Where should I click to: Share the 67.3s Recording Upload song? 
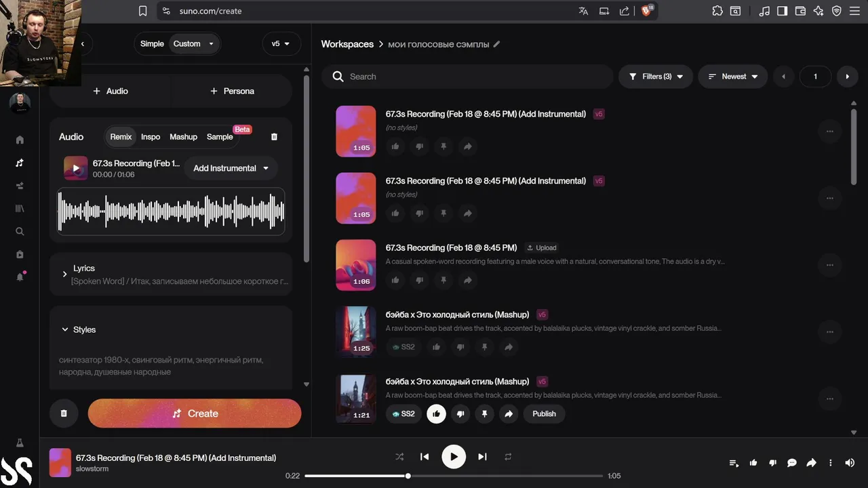[467, 280]
